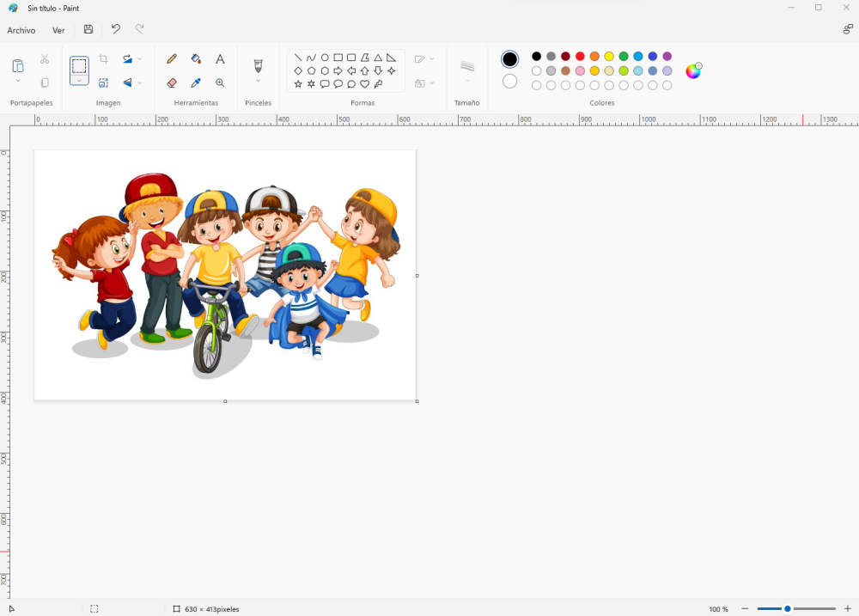The image size is (859, 616).
Task: Select the Eraser tool
Action: (172, 83)
